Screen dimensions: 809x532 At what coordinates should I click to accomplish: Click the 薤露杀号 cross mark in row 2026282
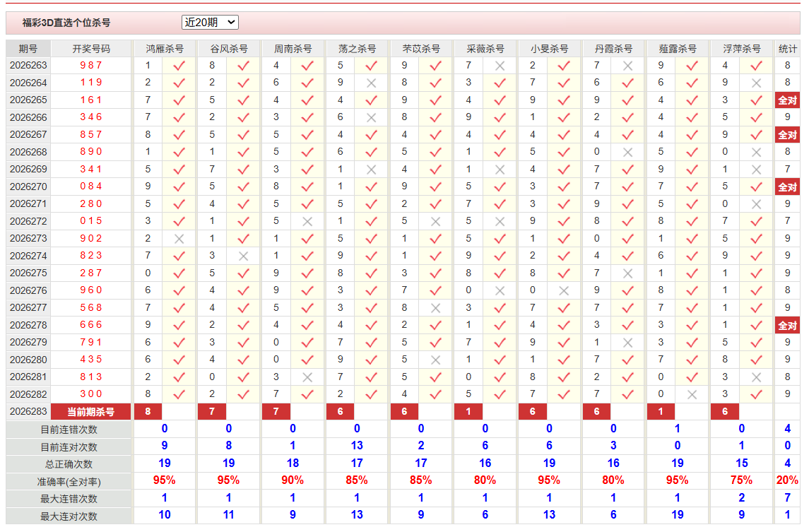click(692, 395)
